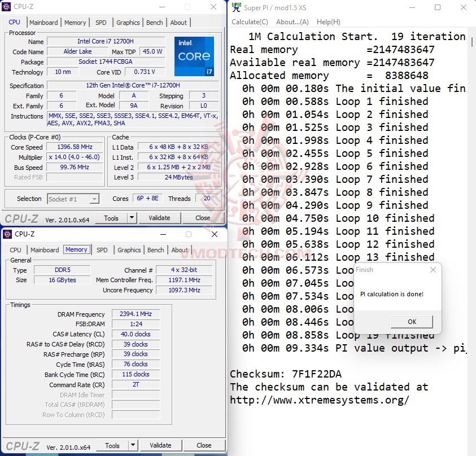
Task: Click processor name field Intel Core i7 12700H
Action: pyautogui.click(x=106, y=41)
